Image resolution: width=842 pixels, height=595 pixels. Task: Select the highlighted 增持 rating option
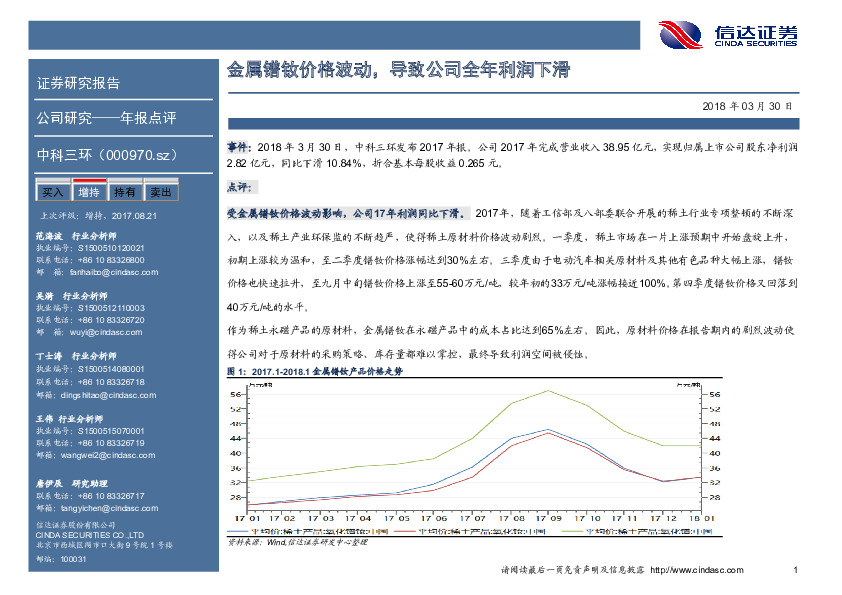click(89, 190)
